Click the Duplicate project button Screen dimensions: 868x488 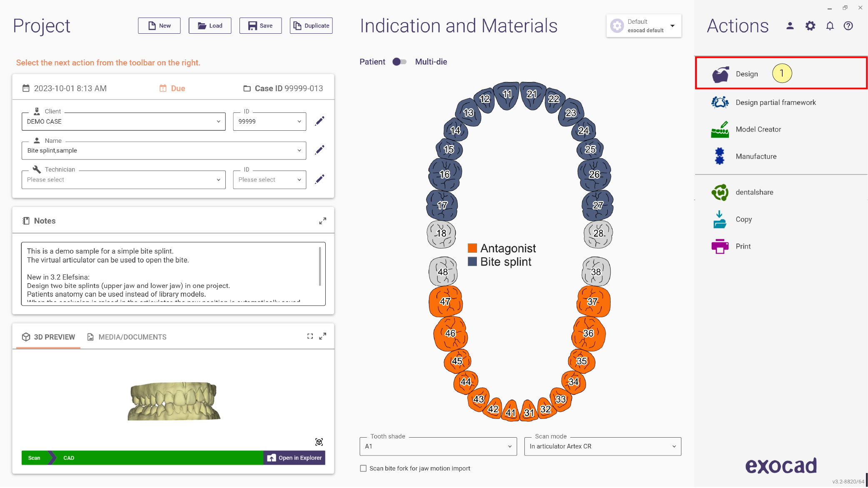tap(311, 26)
